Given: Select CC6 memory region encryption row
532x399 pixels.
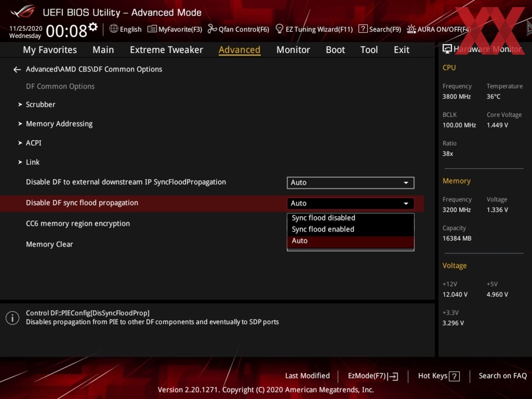Looking at the screenshot, I should [212, 224].
